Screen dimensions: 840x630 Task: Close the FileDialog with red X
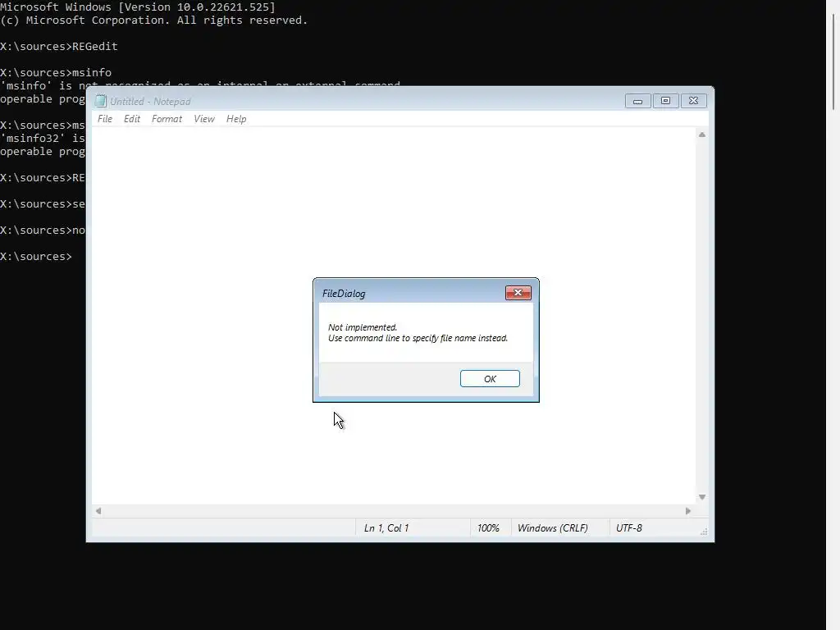[518, 293]
